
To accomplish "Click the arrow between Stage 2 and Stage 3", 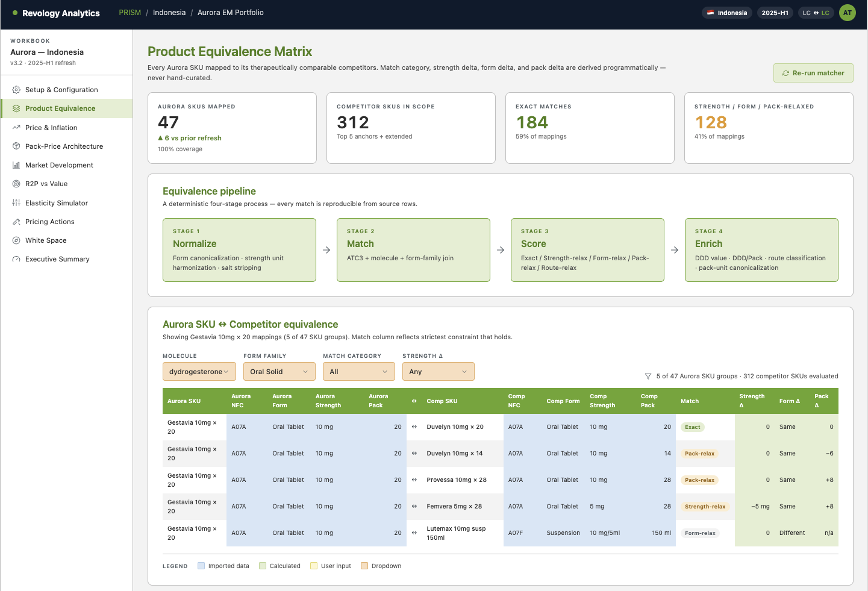I will [501, 250].
